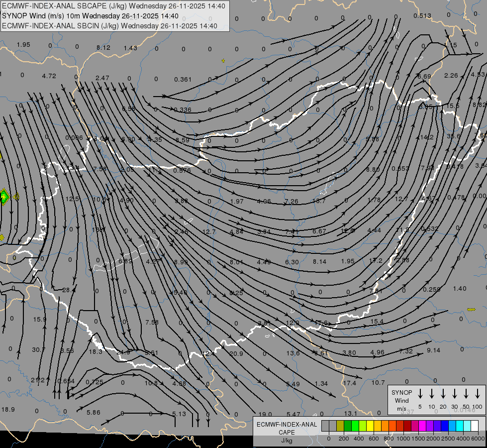The height and width of the screenshot is (448, 487).
Task: Click the SBCAPE title line in the header box
Action: pyautogui.click(x=113, y=6)
